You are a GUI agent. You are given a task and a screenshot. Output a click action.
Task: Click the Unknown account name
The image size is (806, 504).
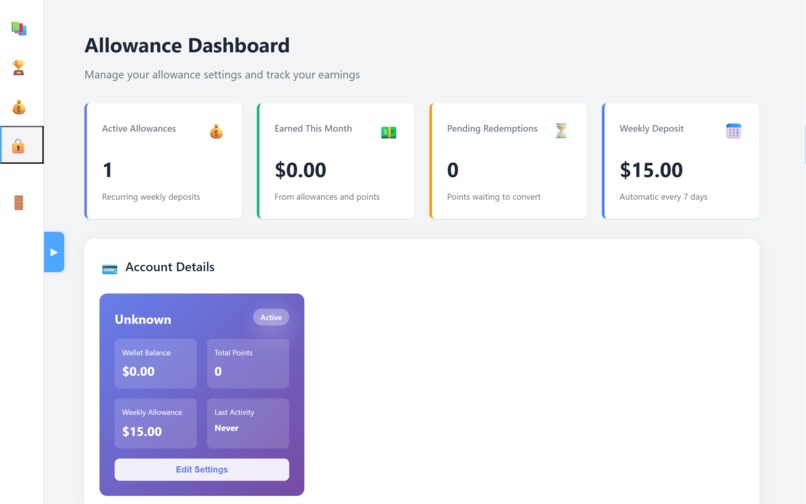pos(143,319)
